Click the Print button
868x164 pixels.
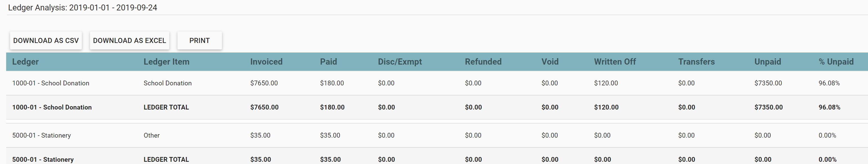point(199,41)
